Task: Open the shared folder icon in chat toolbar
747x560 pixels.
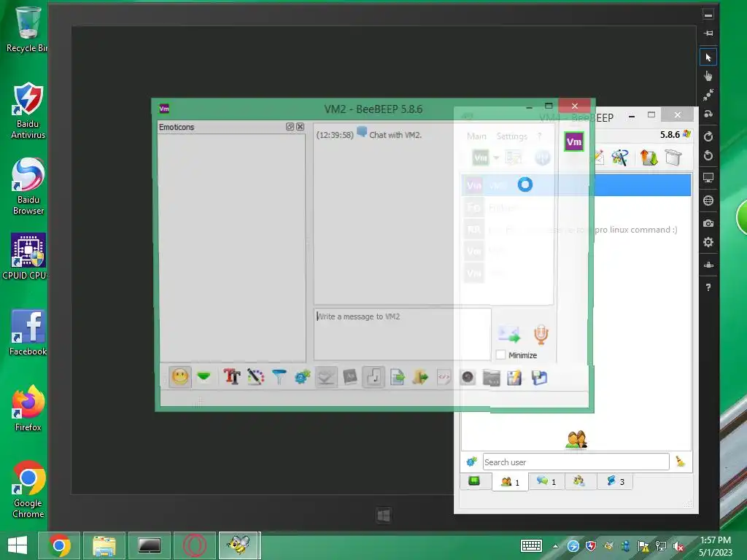Action: [x=491, y=378]
